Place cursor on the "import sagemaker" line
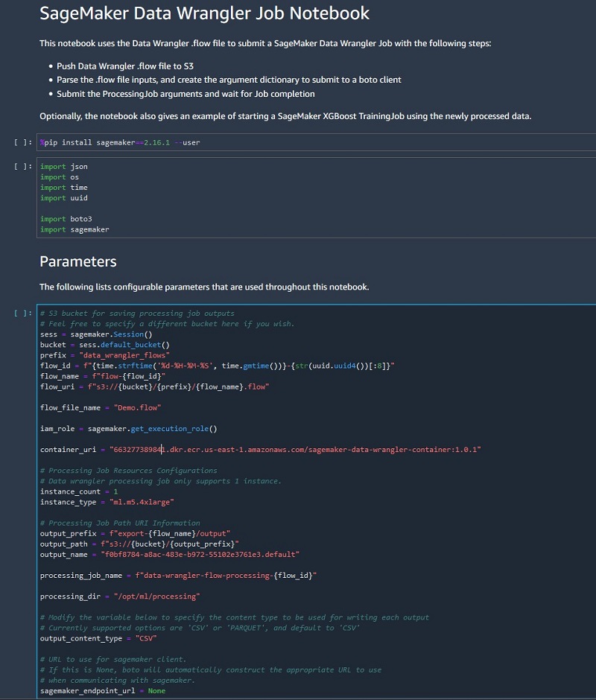596x700 pixels. coord(74,229)
